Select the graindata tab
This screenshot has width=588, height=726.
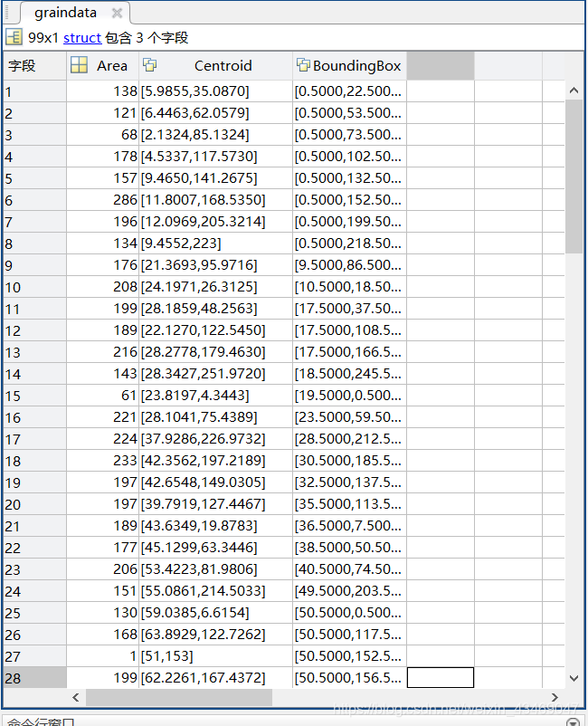pos(65,14)
